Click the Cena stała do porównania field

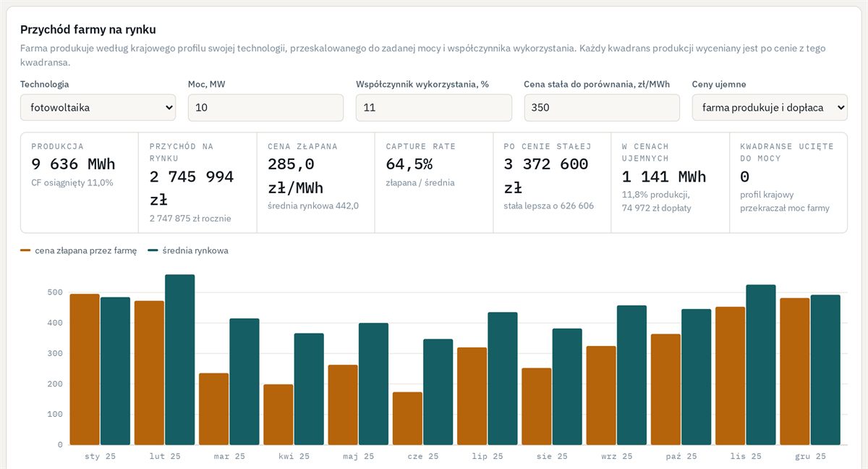pyautogui.click(x=602, y=107)
